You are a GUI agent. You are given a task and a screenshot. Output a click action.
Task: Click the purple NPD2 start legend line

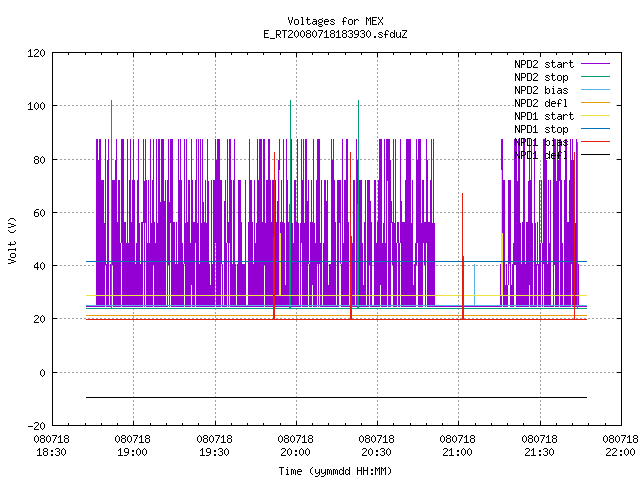(595, 64)
